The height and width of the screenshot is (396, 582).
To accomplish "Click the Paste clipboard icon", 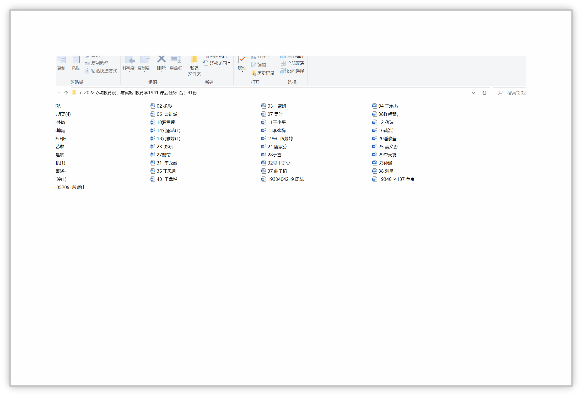I will (x=76, y=62).
